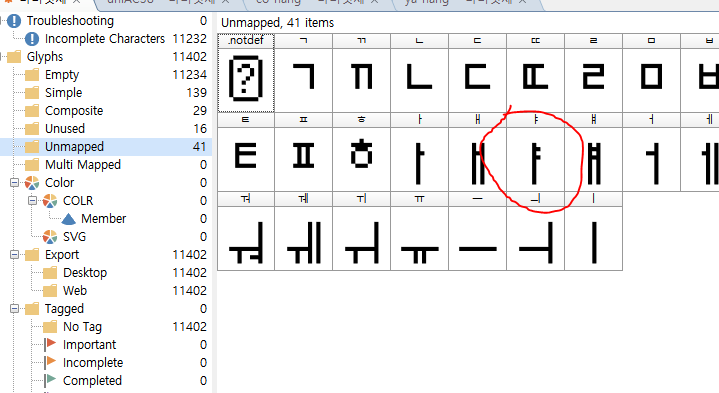Select the ㅁ glyph cell
Image resolution: width=719 pixels, height=393 pixels.
point(651,73)
